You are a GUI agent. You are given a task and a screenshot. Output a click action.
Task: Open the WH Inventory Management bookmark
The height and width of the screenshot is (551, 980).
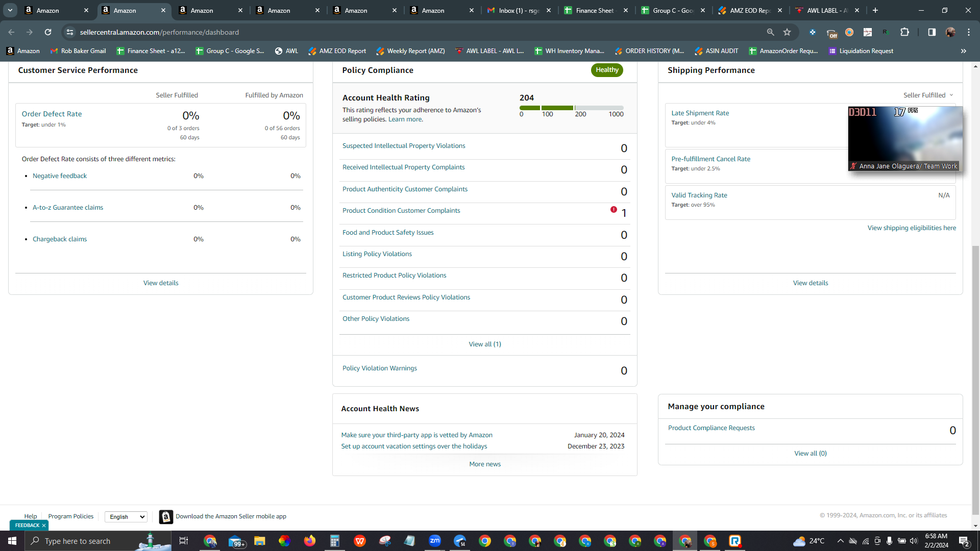[569, 51]
